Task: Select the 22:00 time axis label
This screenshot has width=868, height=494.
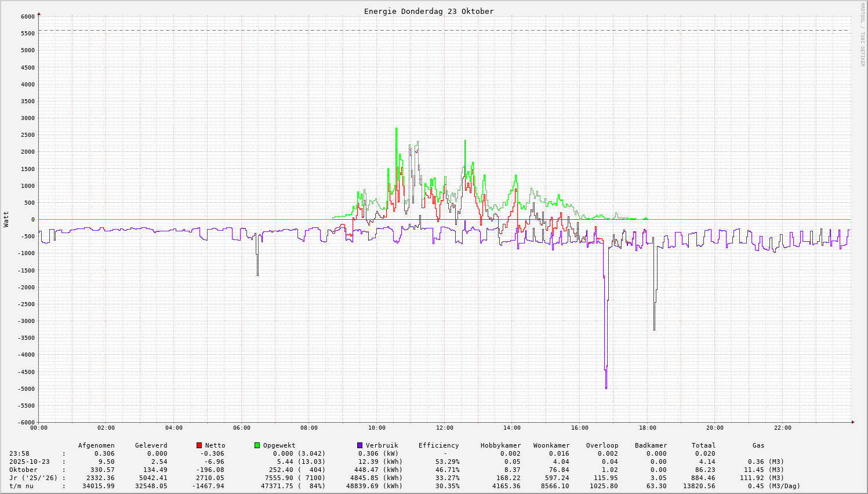Action: pyautogui.click(x=782, y=428)
